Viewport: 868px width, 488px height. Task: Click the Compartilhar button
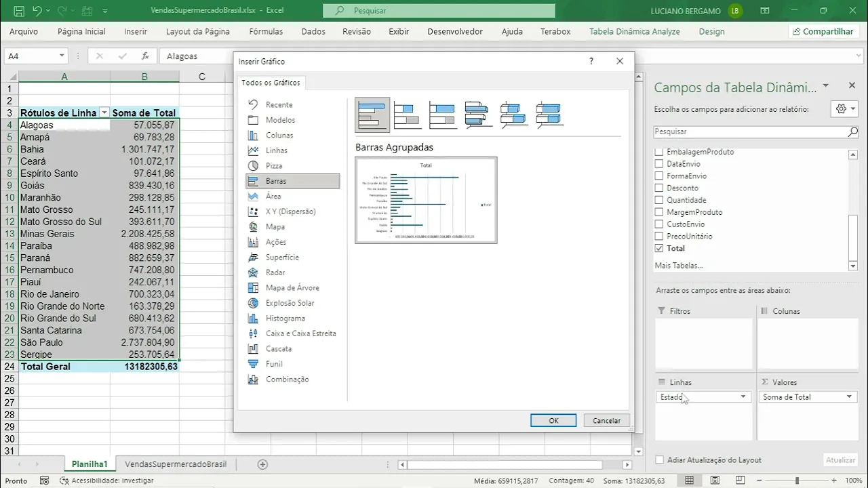coord(822,31)
